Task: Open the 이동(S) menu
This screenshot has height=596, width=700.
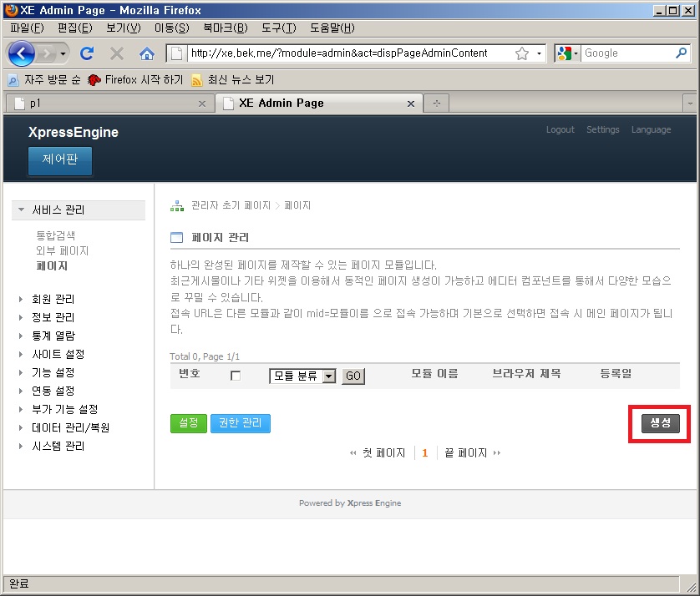Action: [172, 28]
